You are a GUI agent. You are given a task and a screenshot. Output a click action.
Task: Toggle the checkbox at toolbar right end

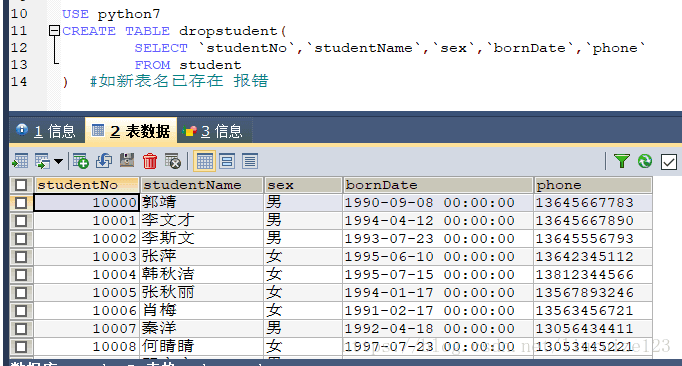669,162
